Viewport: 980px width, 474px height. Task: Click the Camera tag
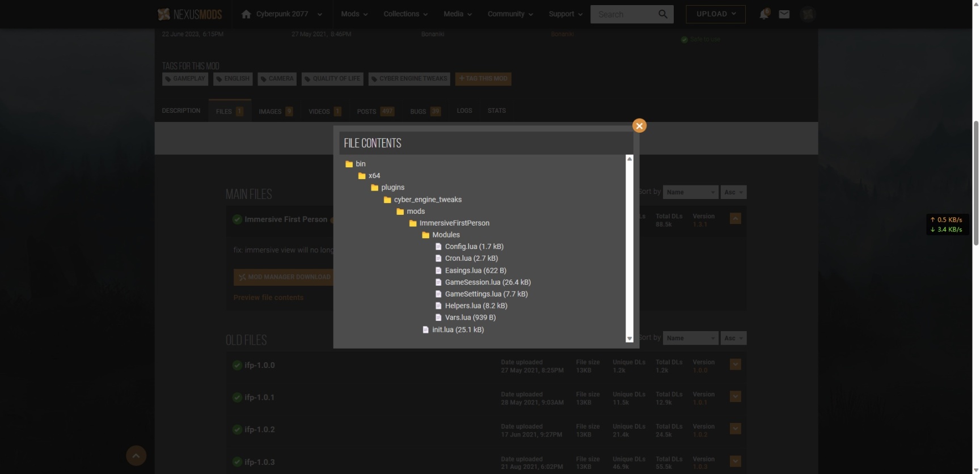pyautogui.click(x=277, y=79)
